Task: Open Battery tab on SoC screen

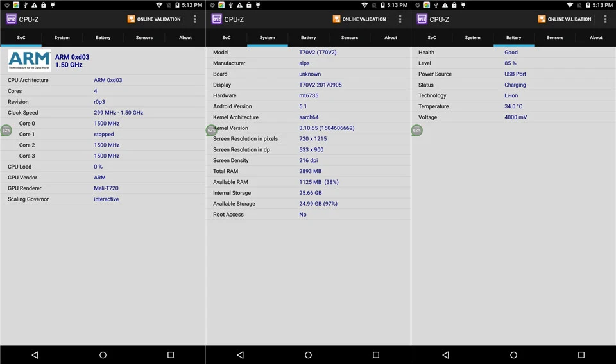Action: pyautogui.click(x=103, y=38)
